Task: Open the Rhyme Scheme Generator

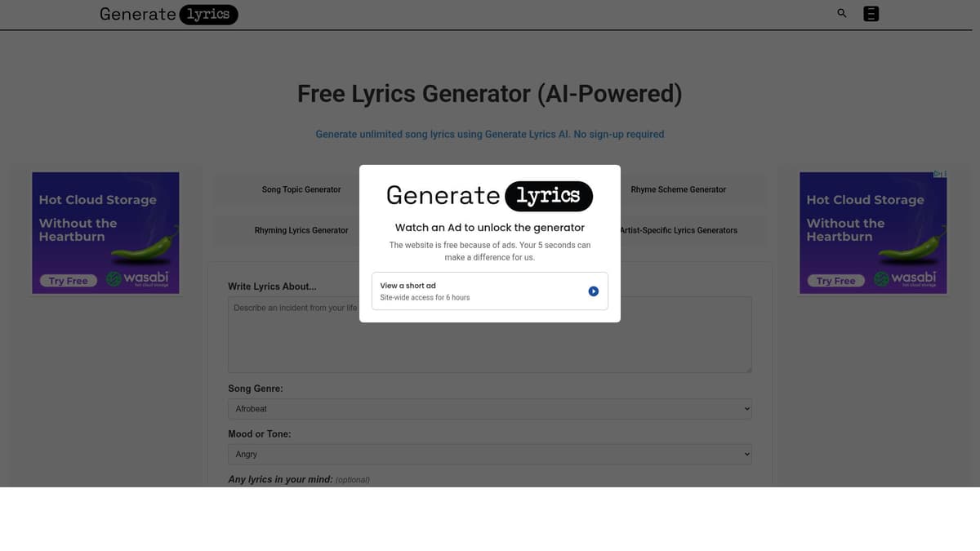Action: coord(678,189)
